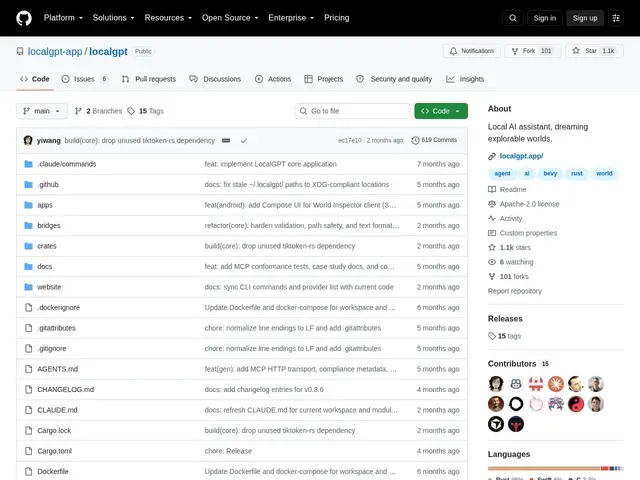Viewport: 640px width, 480px height.
Task: Open the website folder
Action: point(49,287)
